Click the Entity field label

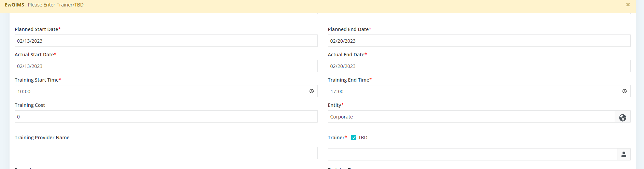click(334, 105)
